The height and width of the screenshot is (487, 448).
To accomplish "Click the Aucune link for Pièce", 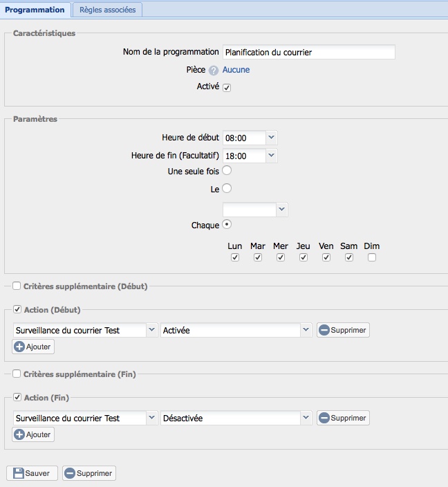I will (236, 70).
